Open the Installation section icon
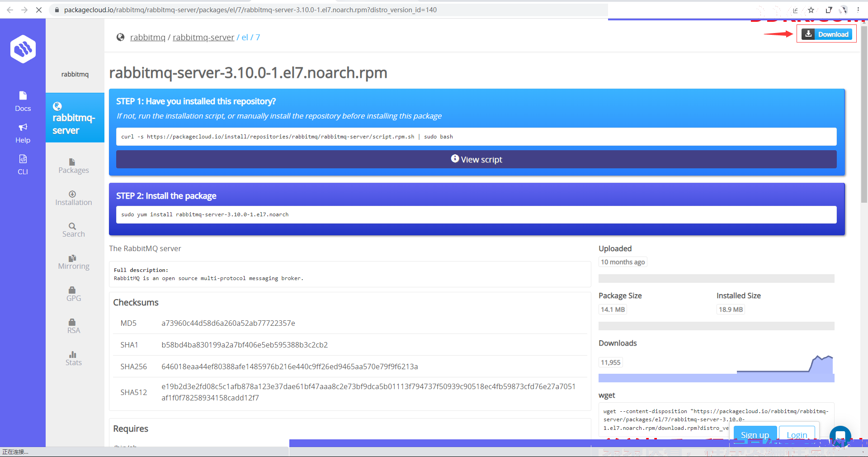This screenshot has height=457, width=868. pos(72,194)
